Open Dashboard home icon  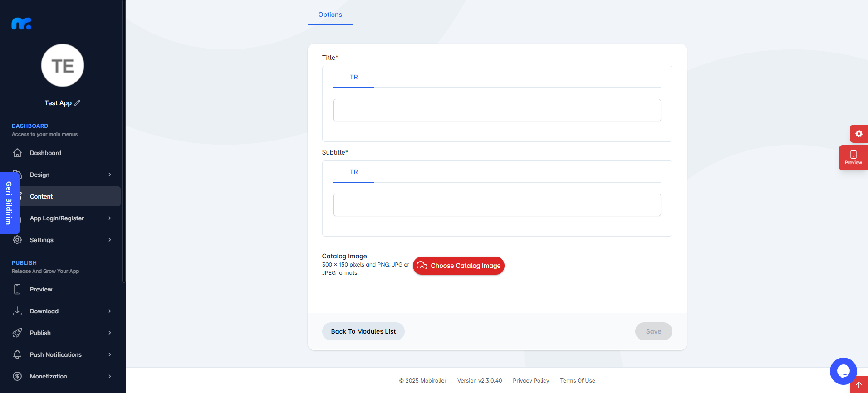(17, 153)
